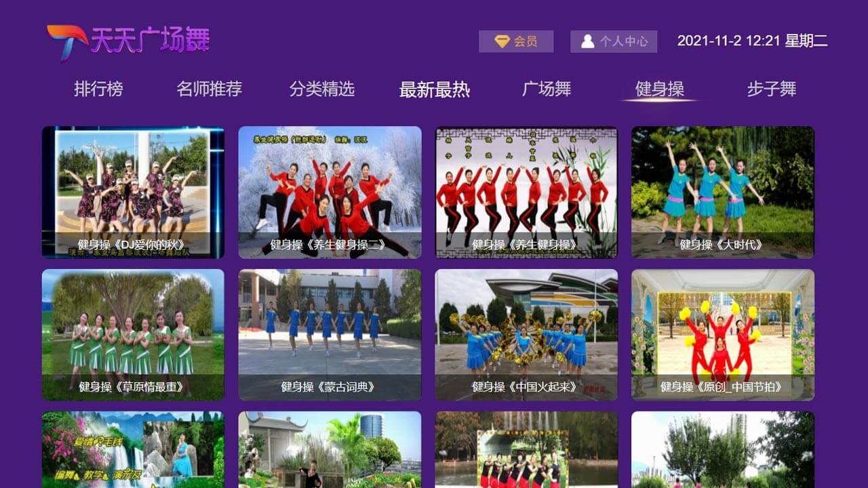Open the 步子舞 tab
The width and height of the screenshot is (868, 488).
[772, 89]
